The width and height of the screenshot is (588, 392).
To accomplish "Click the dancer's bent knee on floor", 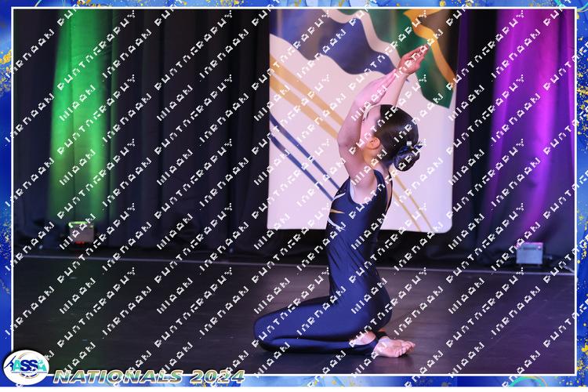I will click(x=270, y=329).
